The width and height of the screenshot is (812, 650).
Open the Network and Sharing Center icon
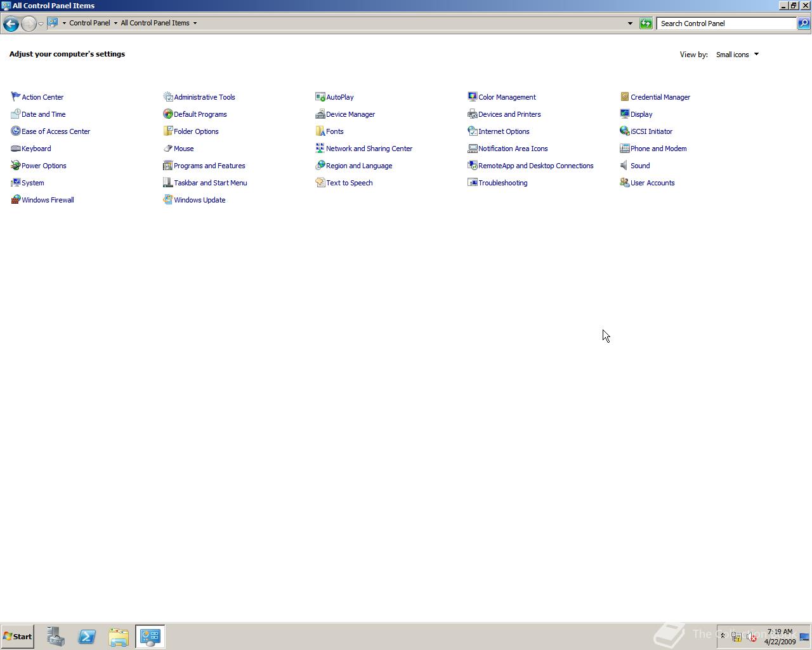320,149
